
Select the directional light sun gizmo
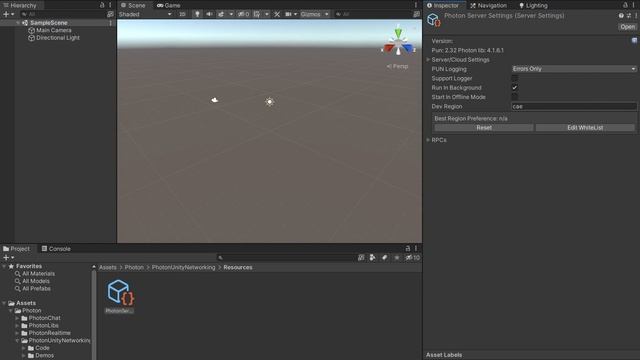[269, 102]
